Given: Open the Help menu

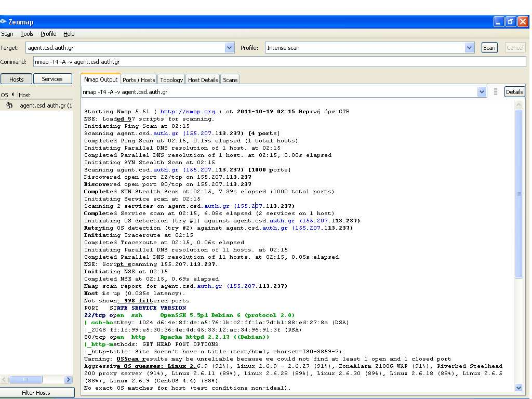Looking at the screenshot, I should coord(69,34).
